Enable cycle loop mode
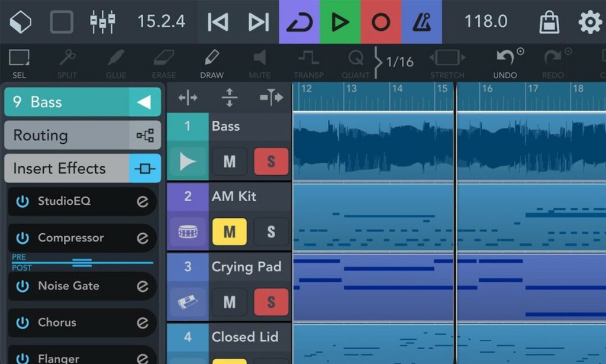The image size is (606, 364). click(299, 22)
